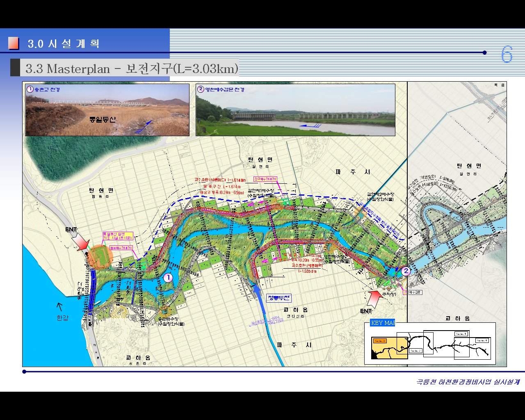Click the 탄현면 법흥리 district label
Image resolution: width=525 pixels, height=420 pixels.
coord(101,193)
